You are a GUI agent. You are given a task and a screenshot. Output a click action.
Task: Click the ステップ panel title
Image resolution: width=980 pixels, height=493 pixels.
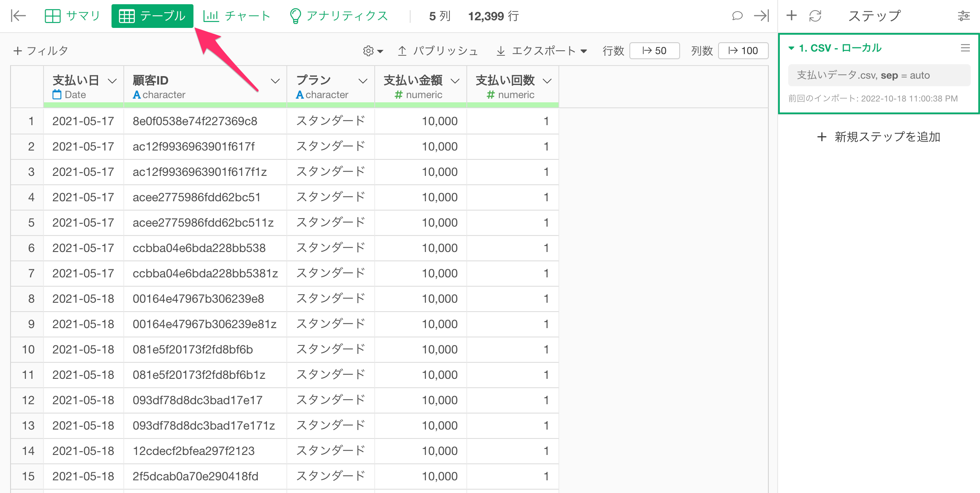pos(874,16)
